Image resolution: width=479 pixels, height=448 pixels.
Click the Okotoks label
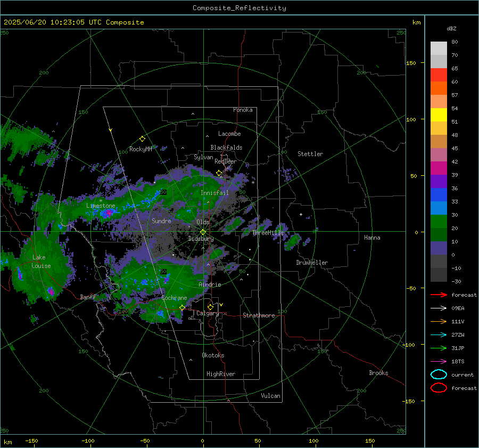click(213, 355)
